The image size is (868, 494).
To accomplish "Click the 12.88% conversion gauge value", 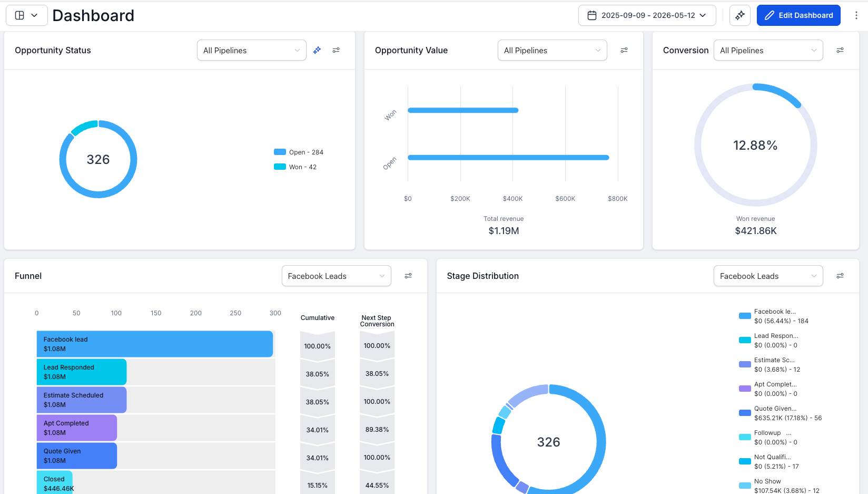I will [x=755, y=146].
